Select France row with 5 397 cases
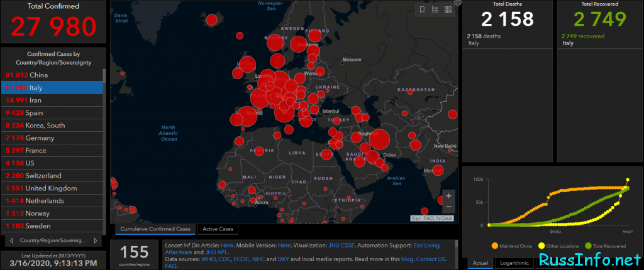The height and width of the screenshot is (270, 644). click(x=52, y=151)
